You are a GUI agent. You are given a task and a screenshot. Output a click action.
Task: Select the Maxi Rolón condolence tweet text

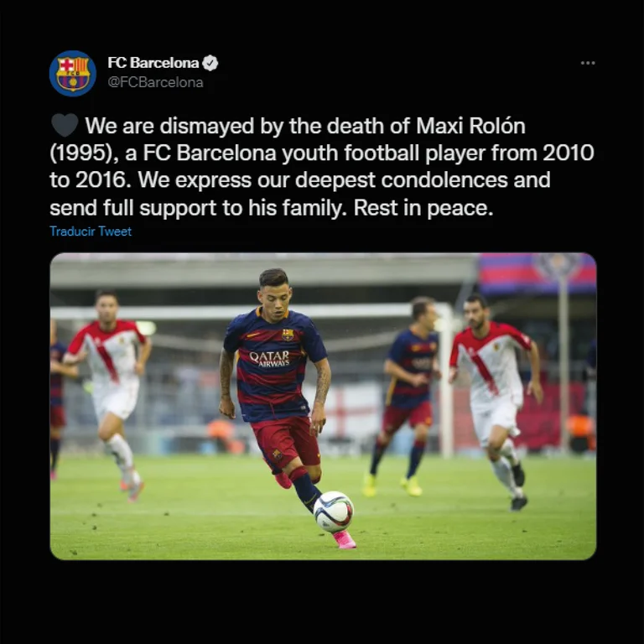(322, 166)
